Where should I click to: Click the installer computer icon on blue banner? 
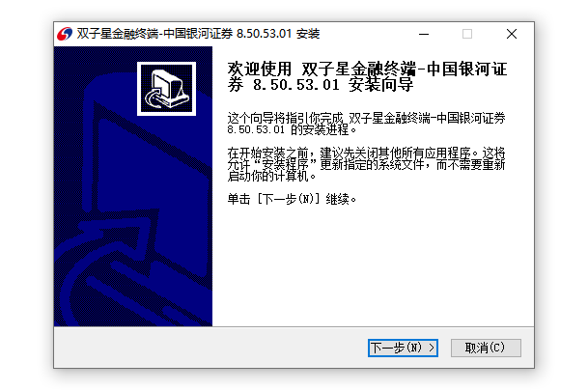coord(166,89)
